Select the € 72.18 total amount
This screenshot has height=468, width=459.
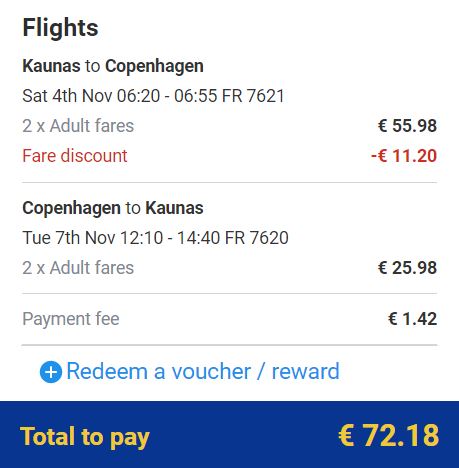[389, 435]
